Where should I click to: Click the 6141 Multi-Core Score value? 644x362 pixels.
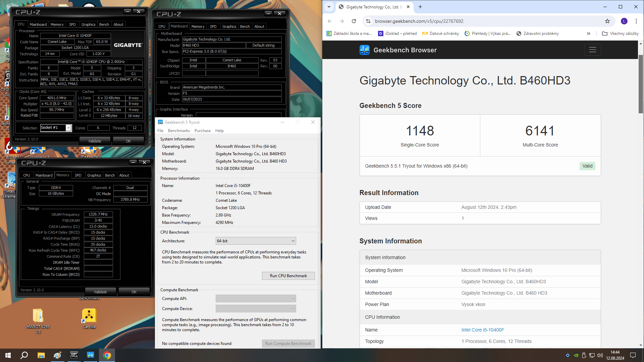(540, 131)
